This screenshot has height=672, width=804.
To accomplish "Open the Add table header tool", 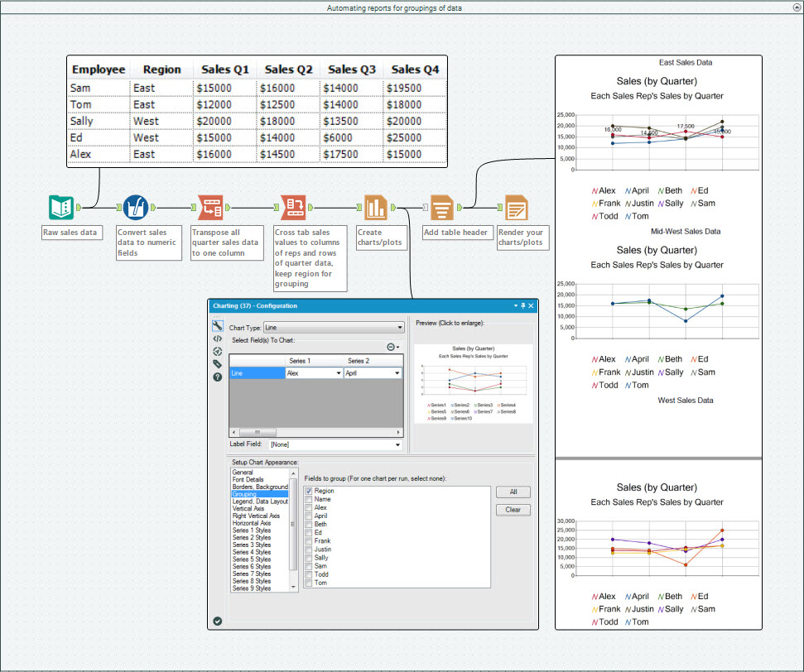I will (441, 207).
